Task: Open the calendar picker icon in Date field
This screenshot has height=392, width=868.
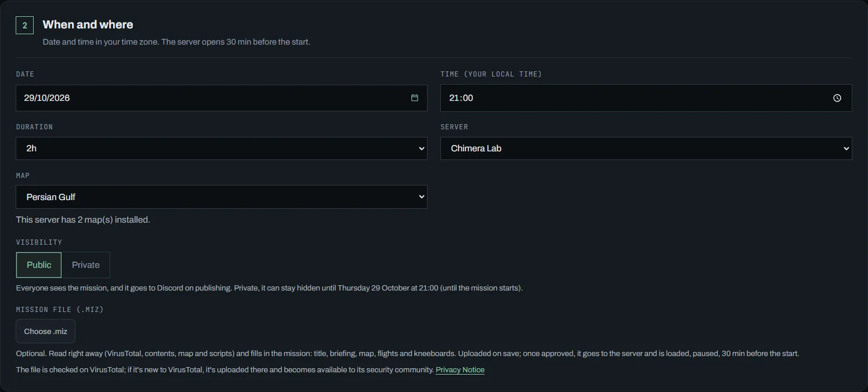Action: (414, 98)
